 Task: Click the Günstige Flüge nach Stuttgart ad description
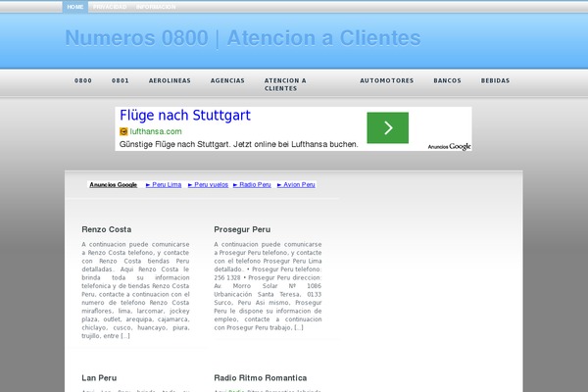click(x=238, y=144)
